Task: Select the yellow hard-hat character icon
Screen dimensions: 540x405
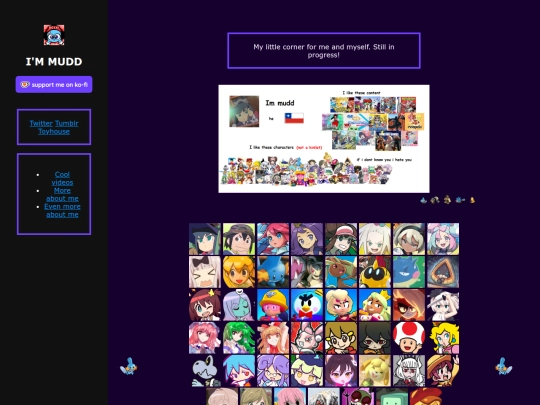Action: tap(273, 305)
